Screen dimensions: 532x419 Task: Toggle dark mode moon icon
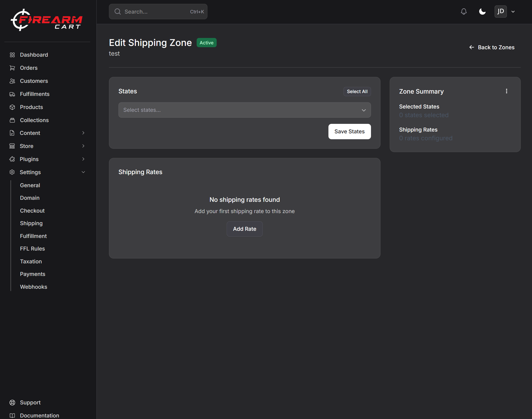click(482, 12)
